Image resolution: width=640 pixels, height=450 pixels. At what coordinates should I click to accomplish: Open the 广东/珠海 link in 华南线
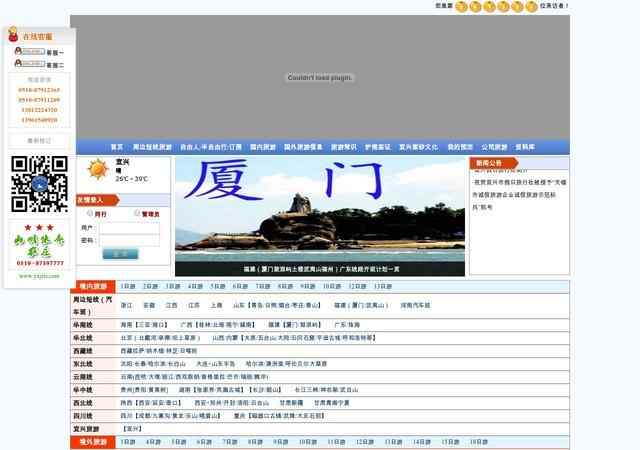(347, 325)
